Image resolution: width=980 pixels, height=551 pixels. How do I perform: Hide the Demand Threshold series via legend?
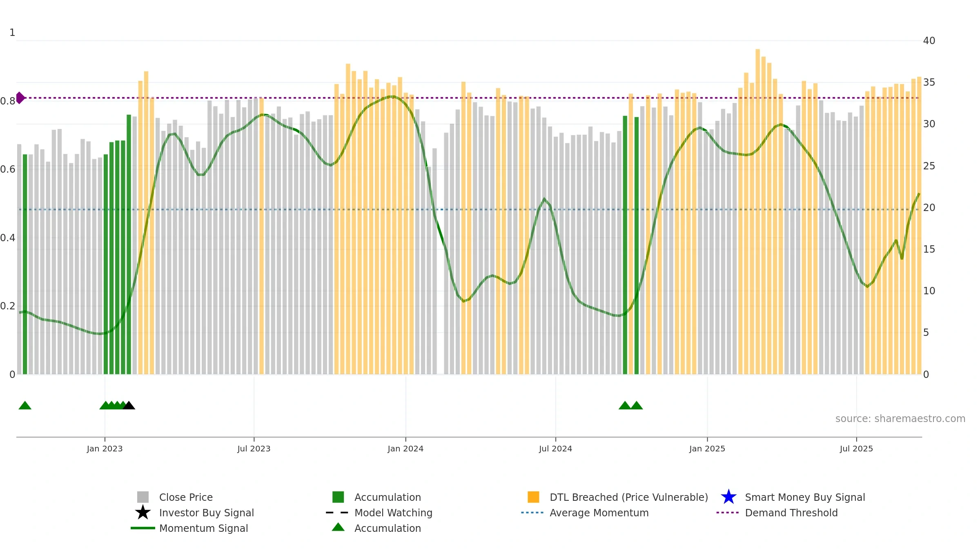pyautogui.click(x=791, y=513)
